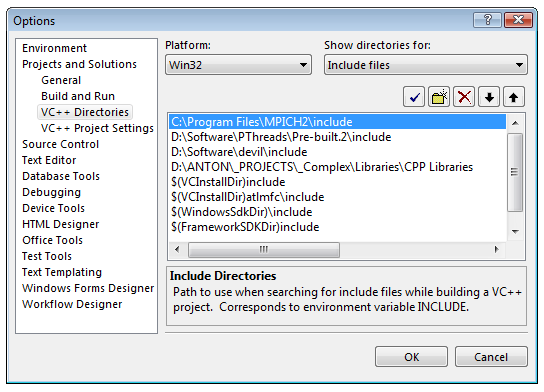This screenshot has height=392, width=544.
Task: Add a new directory line with folder icon
Action: pyautogui.click(x=439, y=97)
